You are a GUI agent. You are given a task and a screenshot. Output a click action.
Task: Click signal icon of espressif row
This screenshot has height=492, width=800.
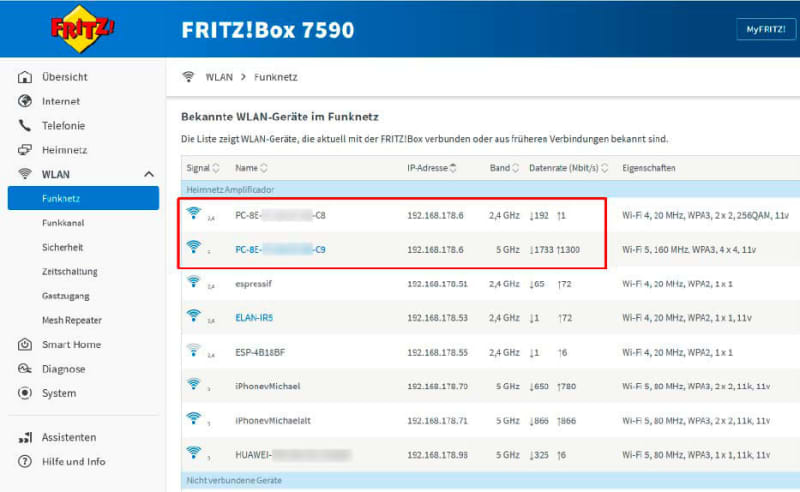[193, 281]
